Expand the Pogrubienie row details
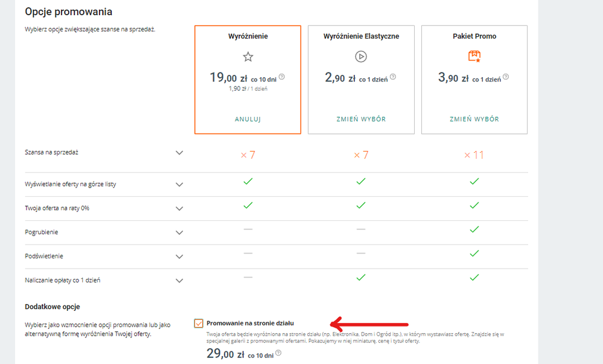603x364 pixels. point(179,232)
